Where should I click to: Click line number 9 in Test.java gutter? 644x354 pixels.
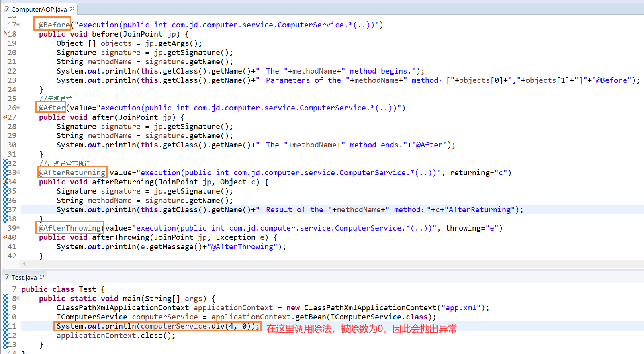[x=14, y=308]
